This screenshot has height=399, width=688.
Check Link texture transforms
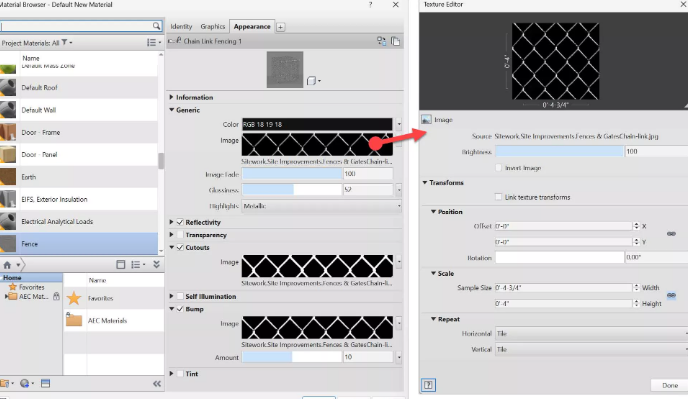click(x=498, y=197)
